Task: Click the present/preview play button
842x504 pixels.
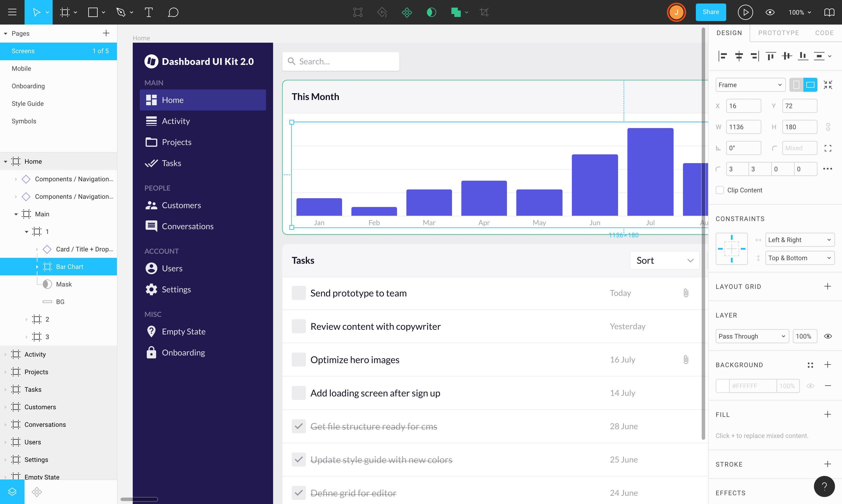Action: pyautogui.click(x=745, y=12)
